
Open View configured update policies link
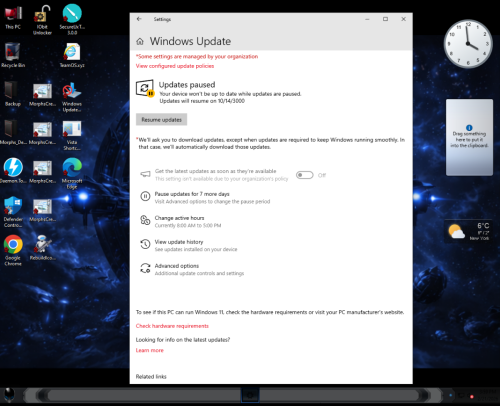pyautogui.click(x=175, y=66)
